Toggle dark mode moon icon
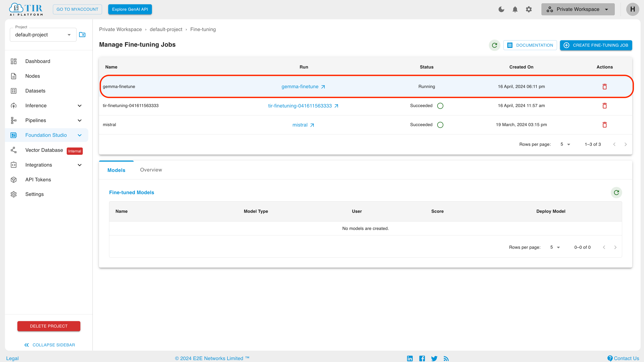 (x=501, y=9)
